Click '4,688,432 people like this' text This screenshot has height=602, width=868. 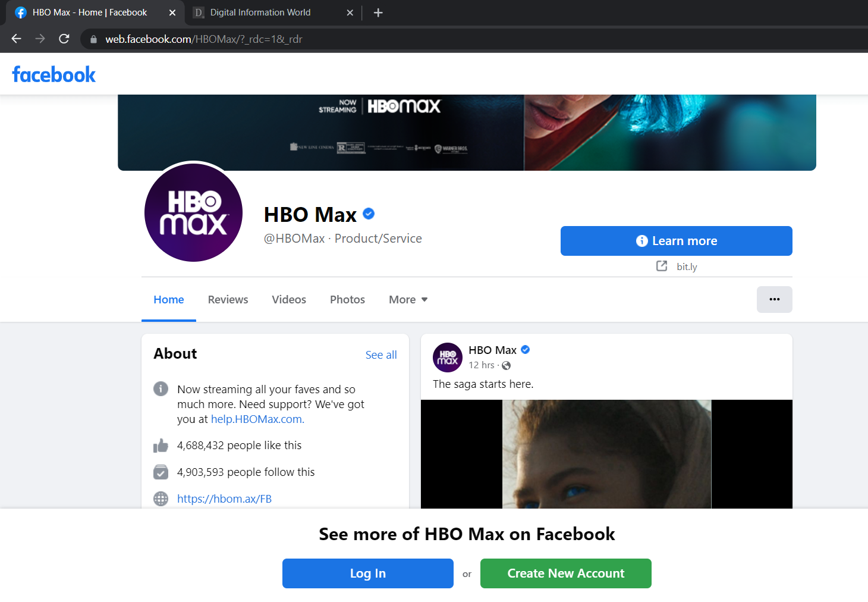pyautogui.click(x=239, y=446)
